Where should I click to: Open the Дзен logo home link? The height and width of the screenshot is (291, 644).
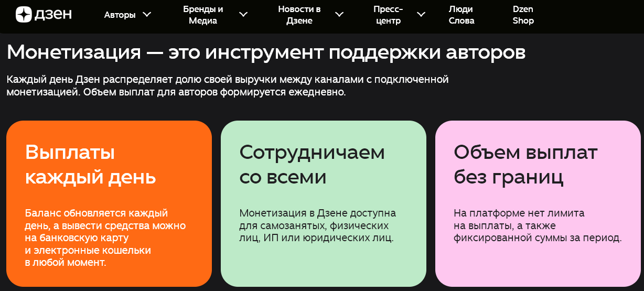(x=44, y=14)
